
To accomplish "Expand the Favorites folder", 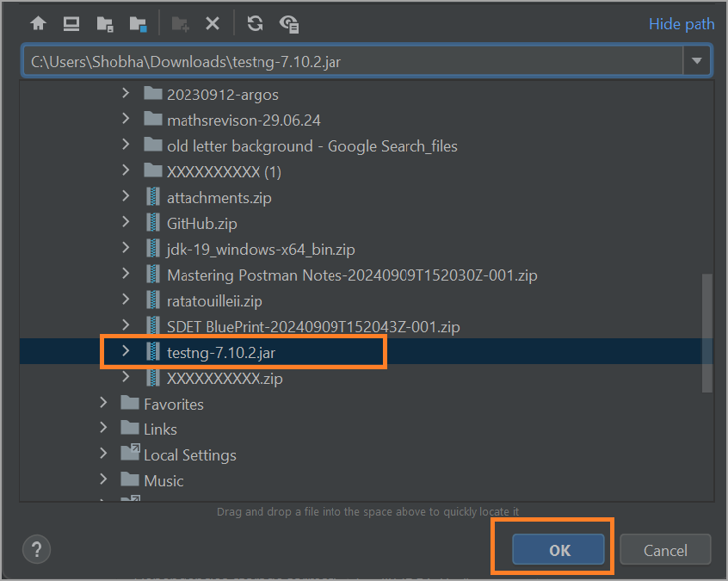I will [x=103, y=403].
